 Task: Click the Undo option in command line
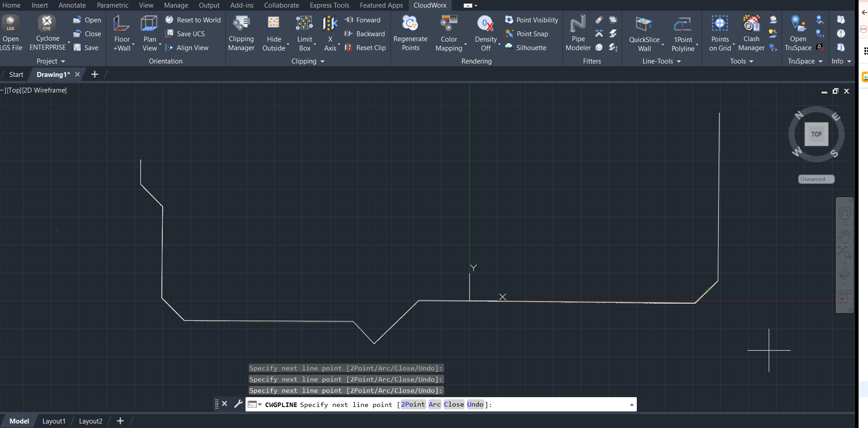[x=475, y=405]
